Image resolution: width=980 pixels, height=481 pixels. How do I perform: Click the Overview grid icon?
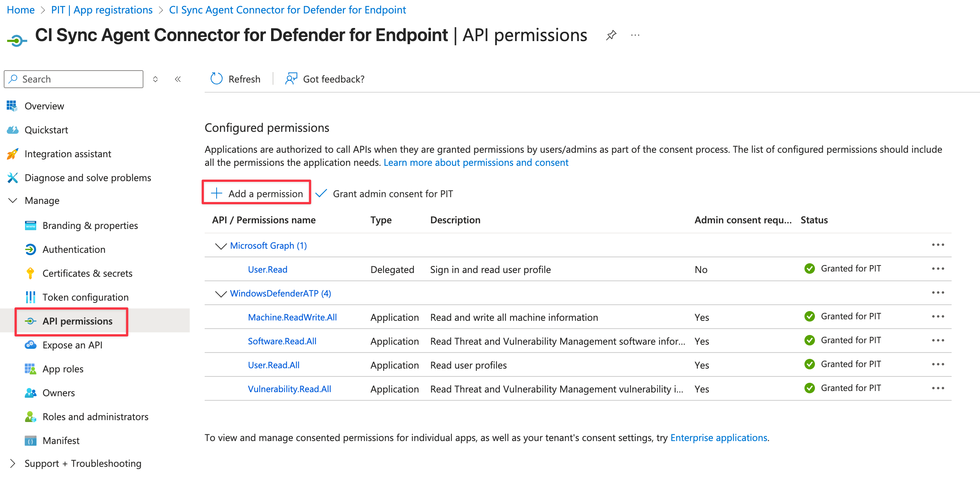pos(12,106)
